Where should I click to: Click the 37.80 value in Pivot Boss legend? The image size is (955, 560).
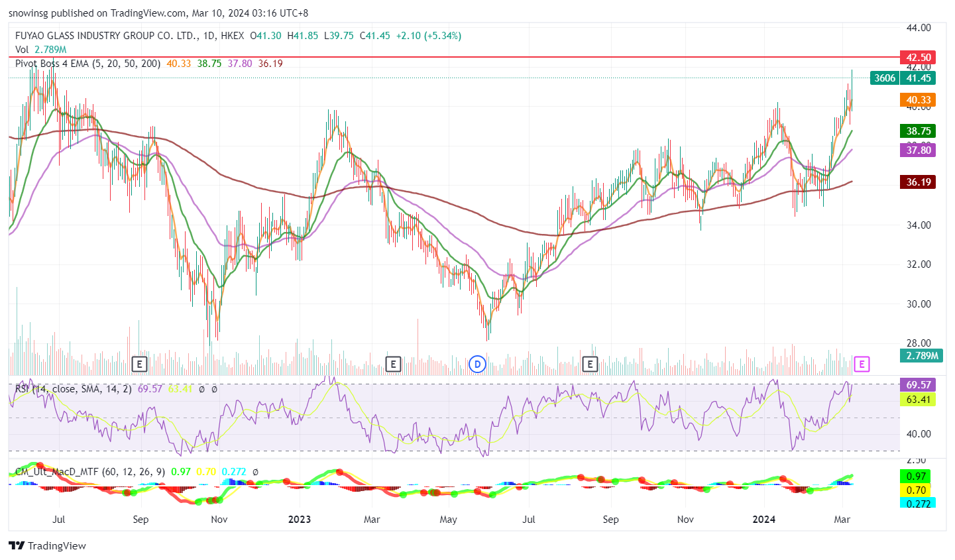pyautogui.click(x=240, y=64)
